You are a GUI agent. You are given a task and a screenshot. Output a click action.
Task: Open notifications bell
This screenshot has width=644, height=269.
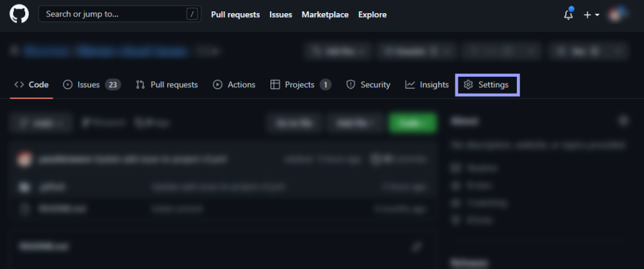[569, 14]
